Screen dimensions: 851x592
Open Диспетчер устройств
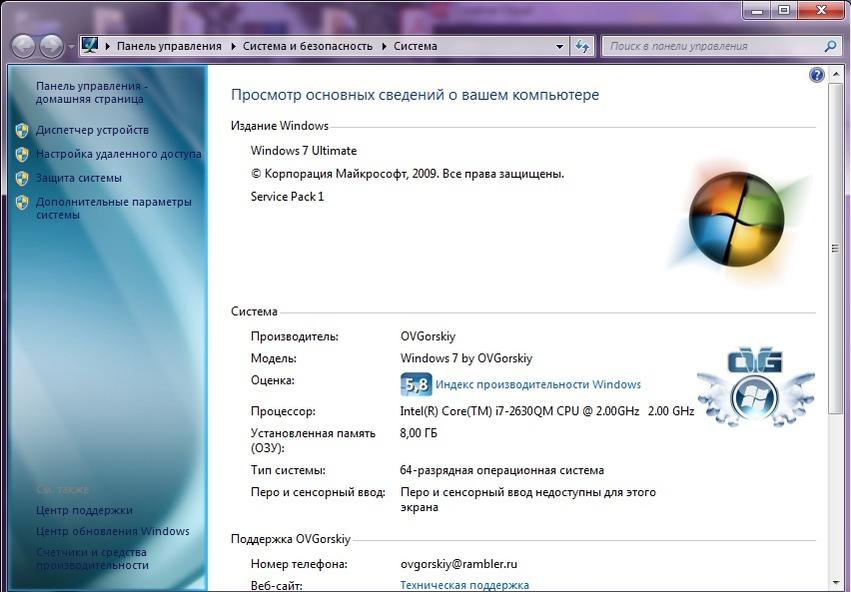point(92,130)
